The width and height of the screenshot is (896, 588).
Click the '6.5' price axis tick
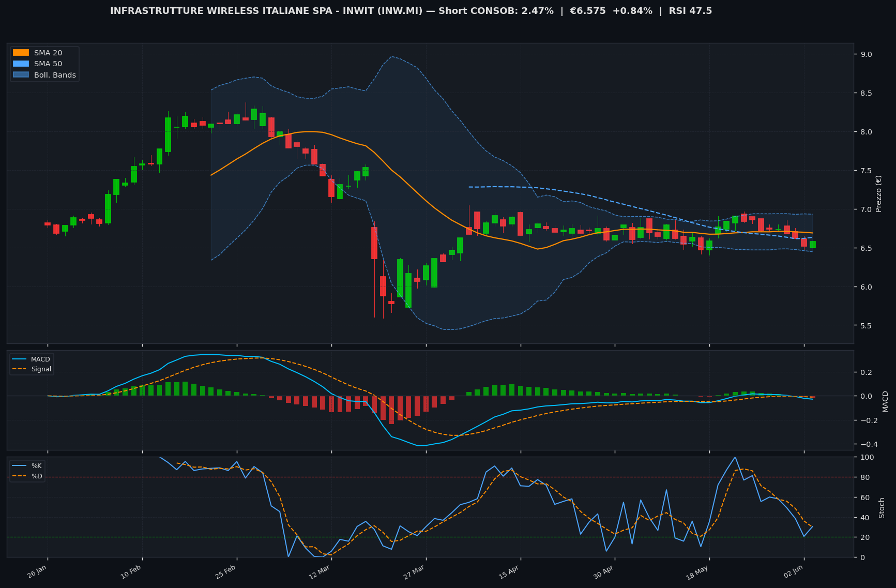866,248
